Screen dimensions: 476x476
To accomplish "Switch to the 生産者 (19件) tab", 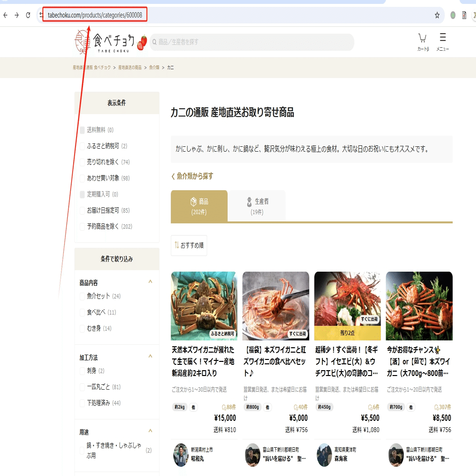I will click(257, 206).
